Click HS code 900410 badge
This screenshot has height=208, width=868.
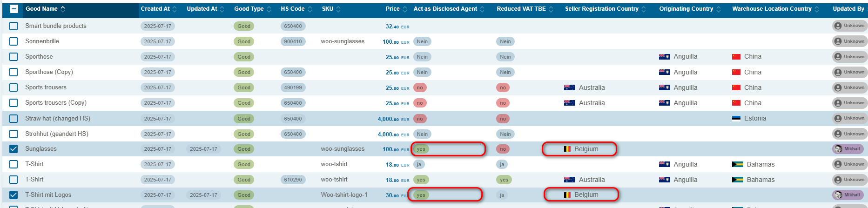[293, 41]
